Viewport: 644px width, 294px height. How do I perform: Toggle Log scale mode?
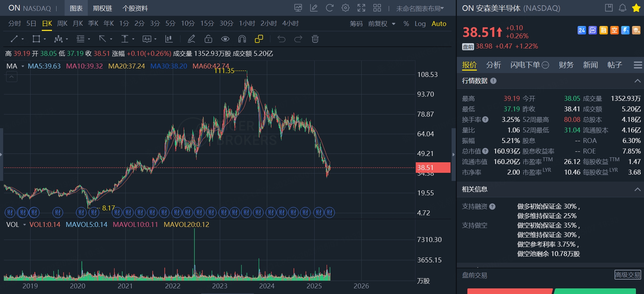420,24
